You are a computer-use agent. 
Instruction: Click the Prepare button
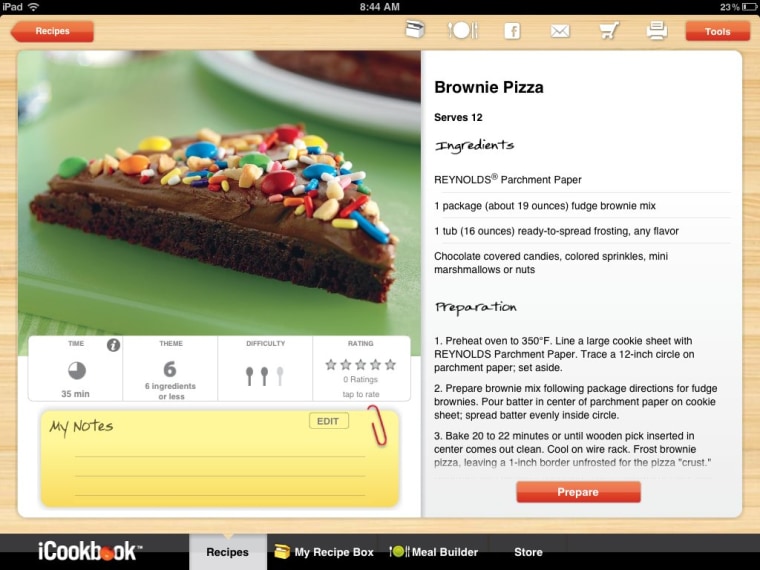(x=578, y=492)
